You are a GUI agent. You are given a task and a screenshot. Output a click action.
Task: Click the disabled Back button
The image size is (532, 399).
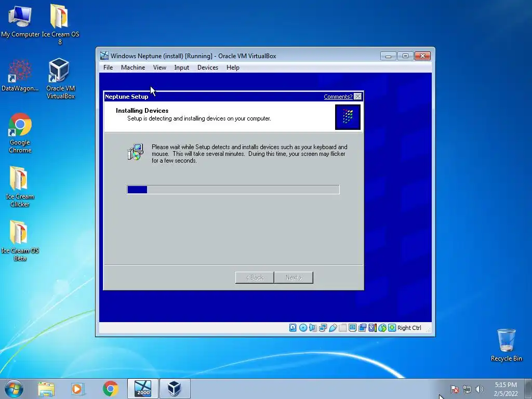[255, 277]
